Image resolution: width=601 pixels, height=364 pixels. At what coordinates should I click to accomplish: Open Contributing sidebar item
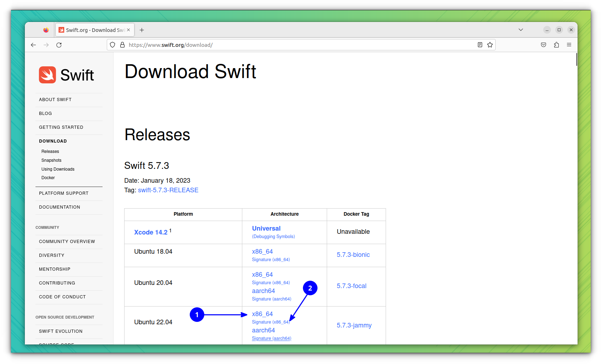[x=57, y=283]
